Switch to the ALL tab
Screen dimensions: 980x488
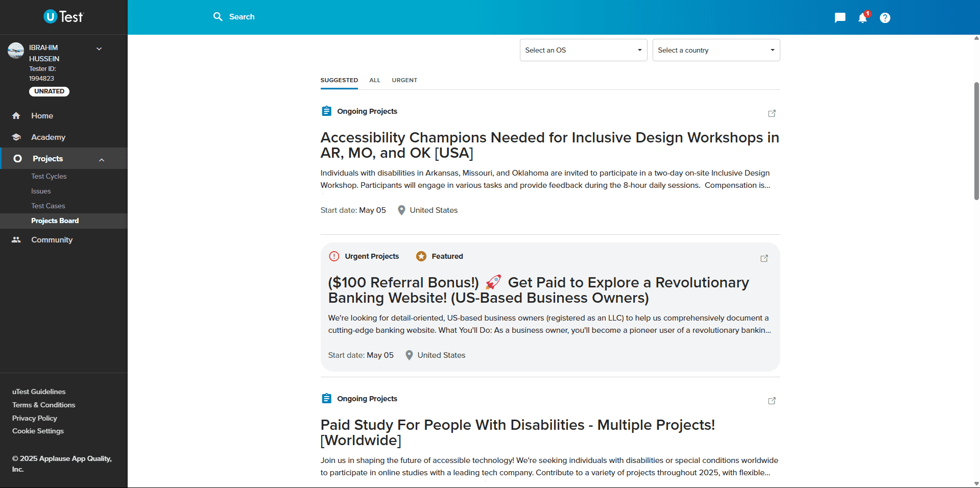(x=375, y=80)
